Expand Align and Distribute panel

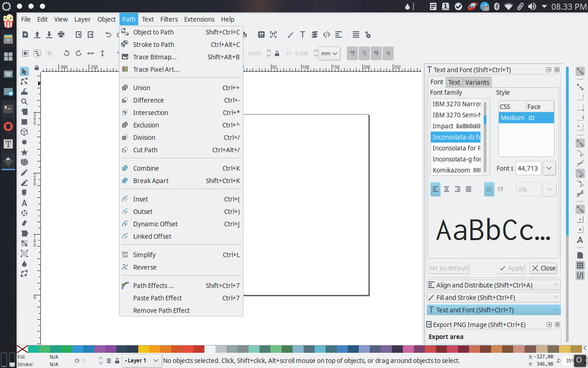pos(493,285)
